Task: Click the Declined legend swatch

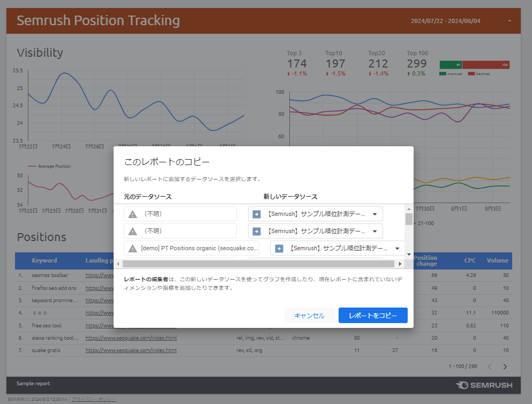Action: [x=471, y=73]
